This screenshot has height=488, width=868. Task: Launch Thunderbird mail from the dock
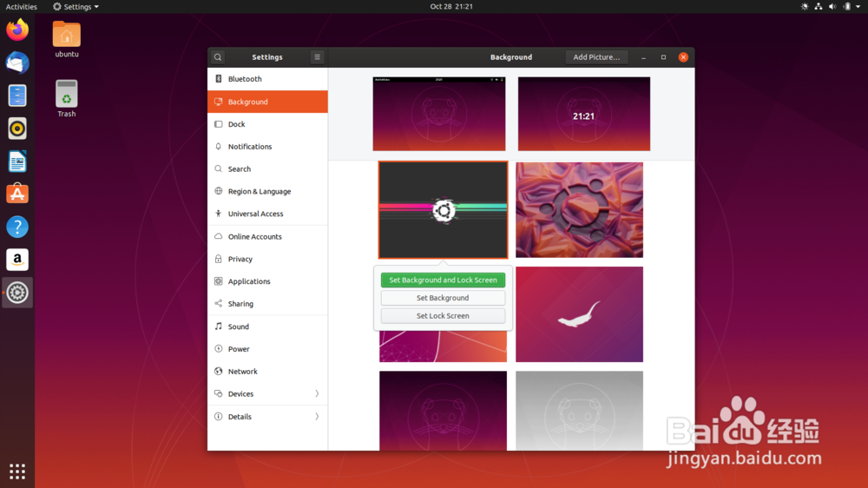tap(17, 63)
